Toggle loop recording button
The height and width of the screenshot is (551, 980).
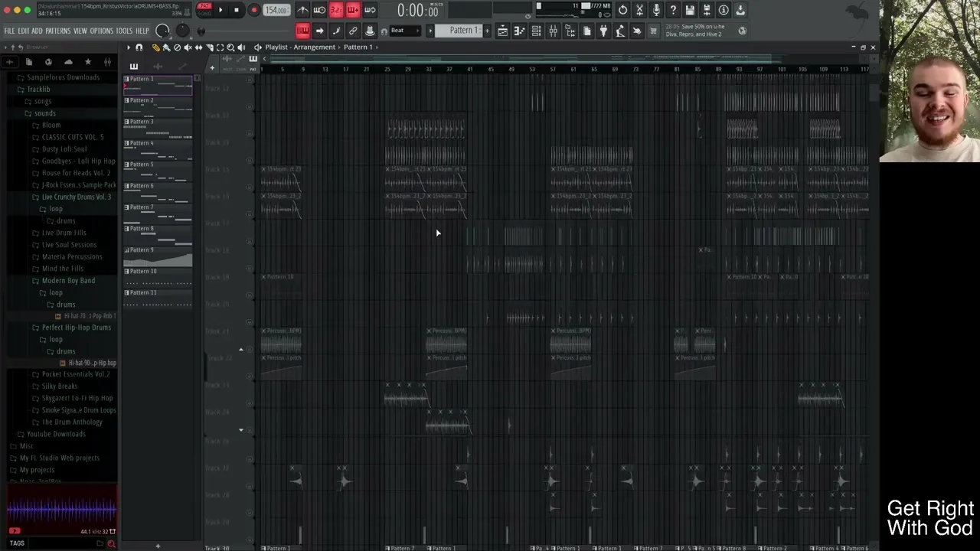(x=370, y=10)
